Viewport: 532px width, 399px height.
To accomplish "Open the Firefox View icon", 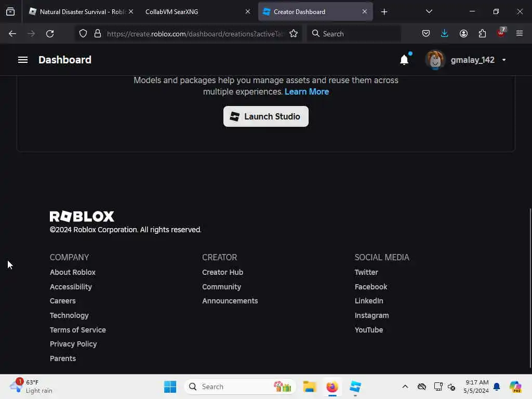I will [x=10, y=11].
